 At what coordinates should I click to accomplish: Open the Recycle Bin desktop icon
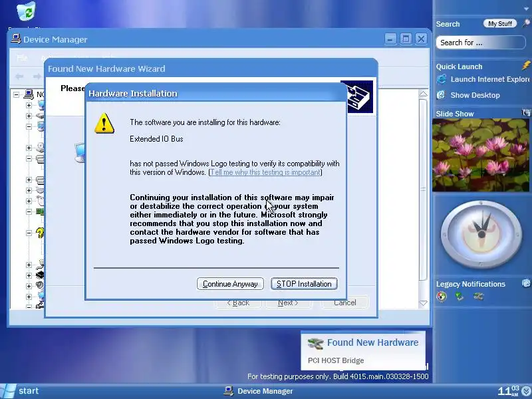click(x=27, y=11)
